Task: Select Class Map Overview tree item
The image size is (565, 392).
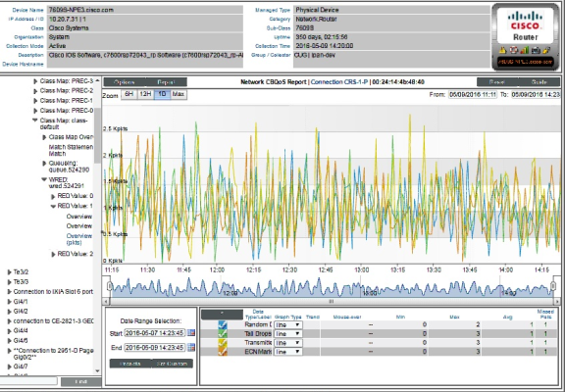Action: click(x=71, y=137)
